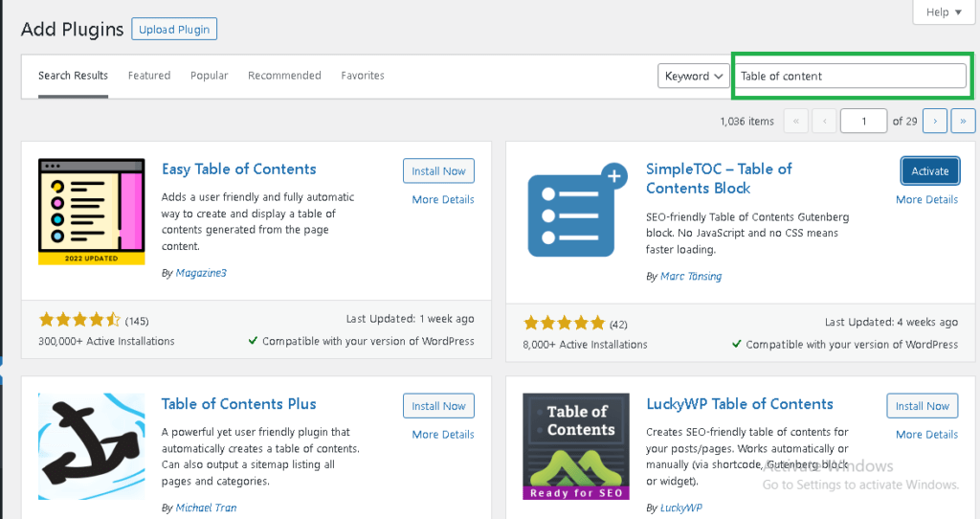980x519 pixels.
Task: Jump to last page of results
Action: point(963,122)
